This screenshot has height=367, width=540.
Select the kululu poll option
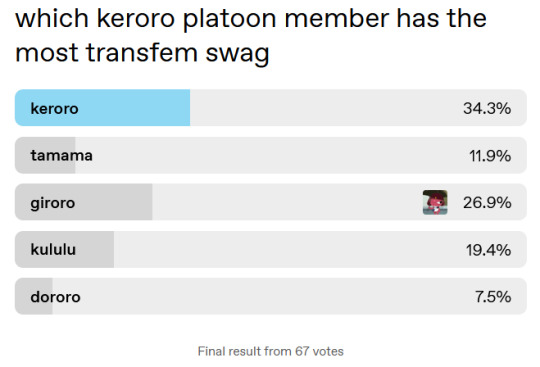(x=271, y=249)
